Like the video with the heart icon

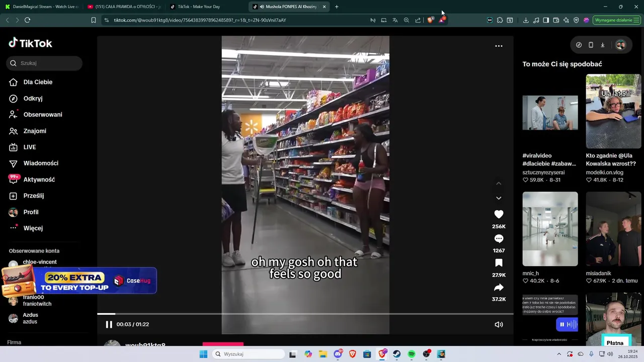click(x=499, y=214)
